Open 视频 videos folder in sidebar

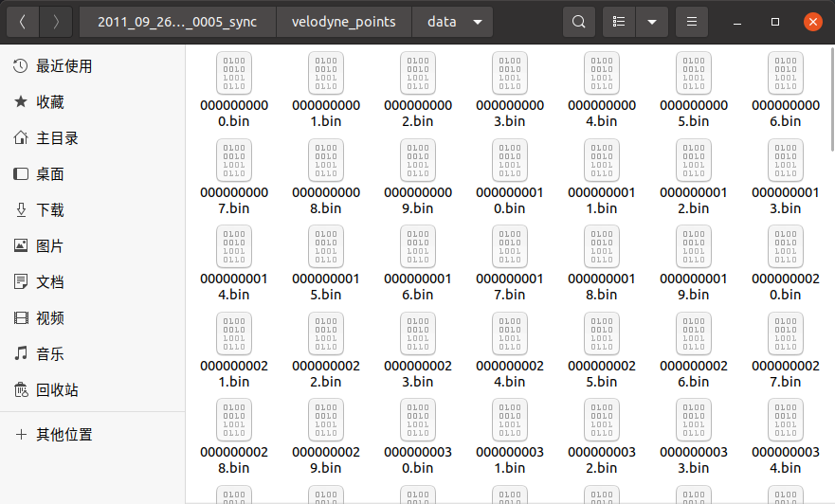[93, 317]
